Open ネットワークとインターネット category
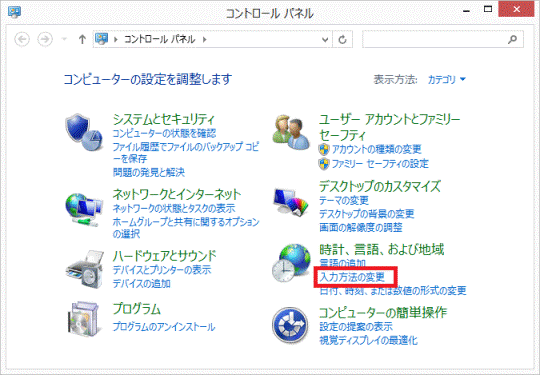This screenshot has height=375, width=540. (177, 195)
